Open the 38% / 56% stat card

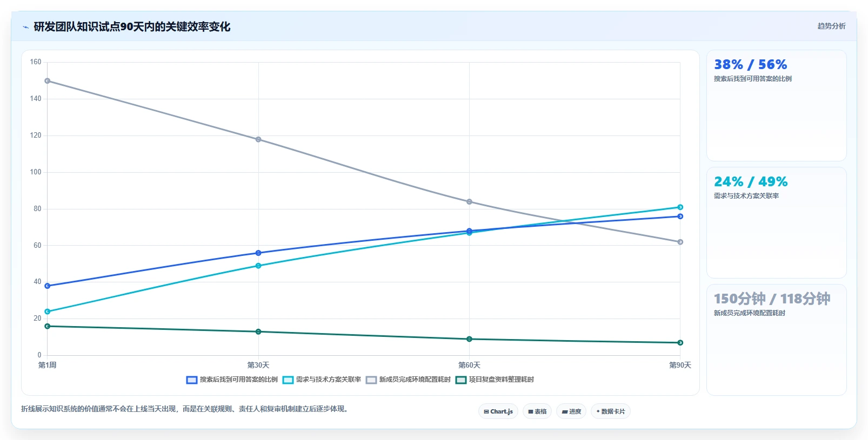click(x=777, y=106)
